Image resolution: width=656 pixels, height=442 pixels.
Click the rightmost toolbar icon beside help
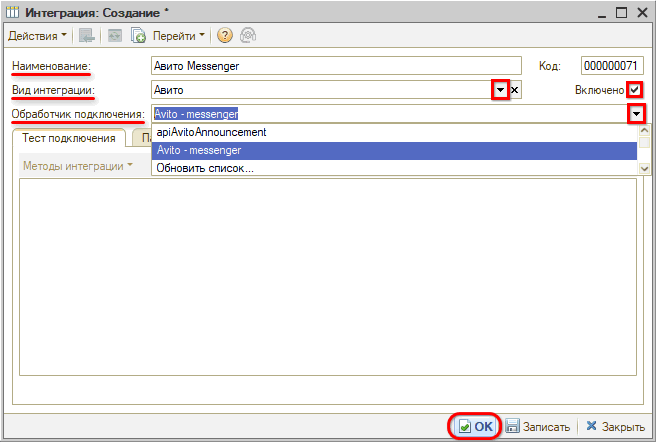246,35
